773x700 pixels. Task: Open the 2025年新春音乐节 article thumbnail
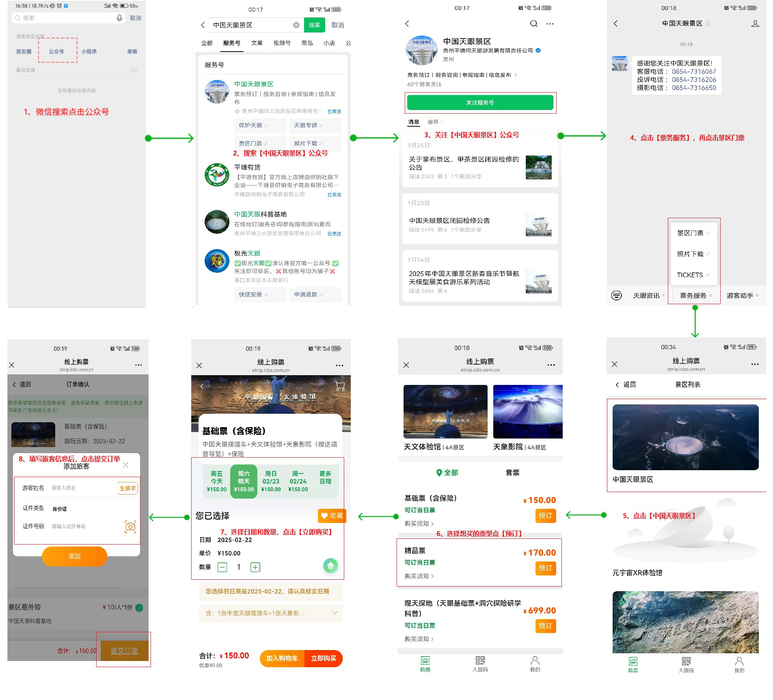tap(539, 281)
